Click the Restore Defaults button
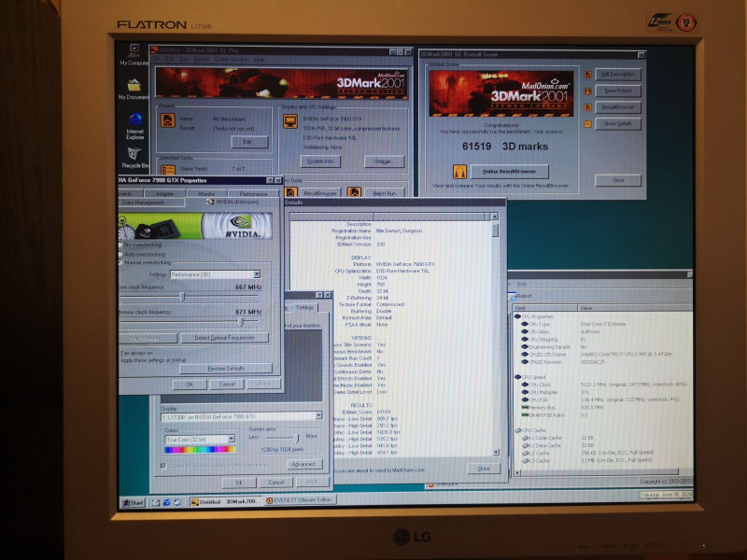 (x=226, y=368)
